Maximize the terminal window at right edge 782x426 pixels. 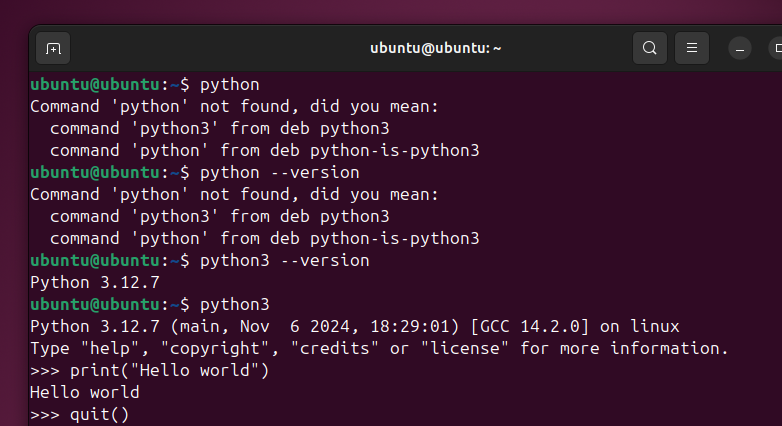point(777,48)
